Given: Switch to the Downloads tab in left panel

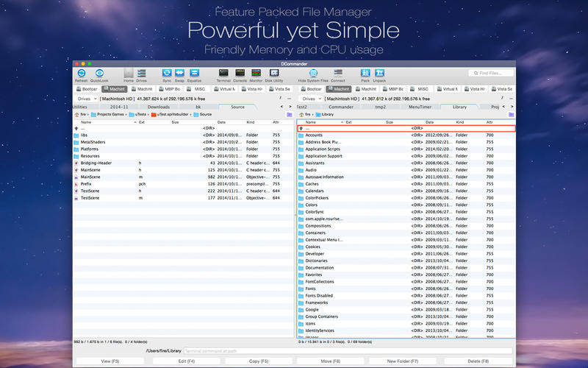Looking at the screenshot, I should 158,107.
